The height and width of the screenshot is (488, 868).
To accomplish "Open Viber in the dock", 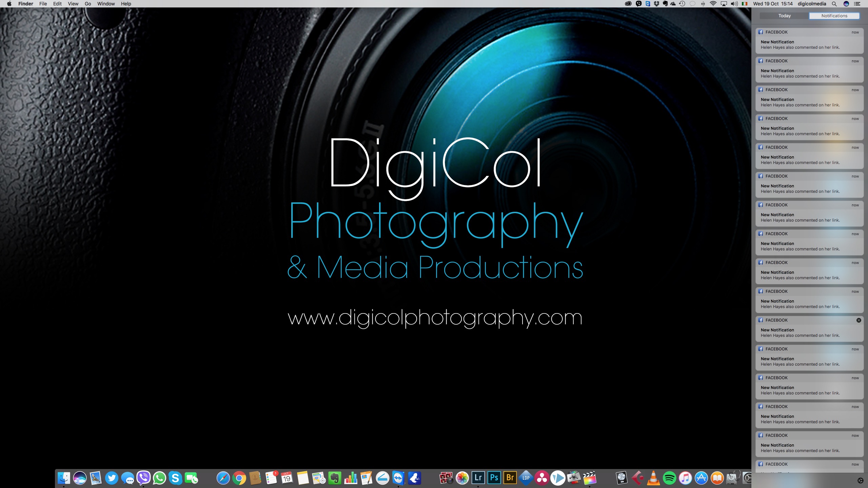I will [x=143, y=478].
